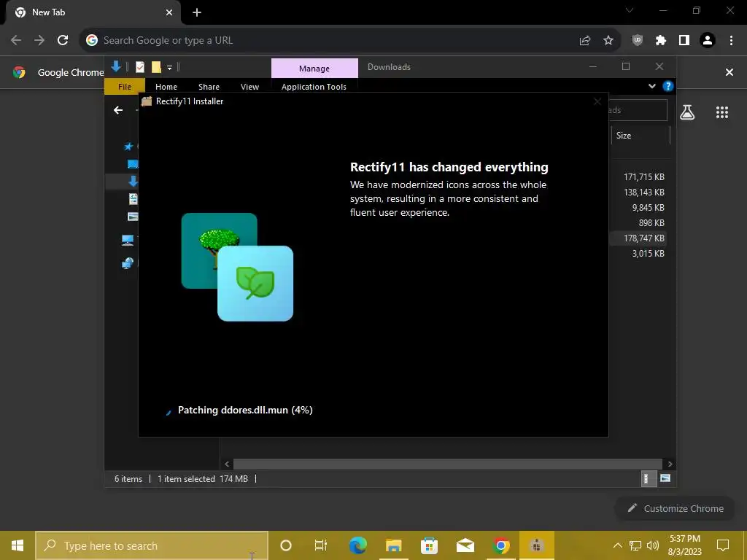
Task: Select file sized 171,715 KB
Action: pos(643,176)
